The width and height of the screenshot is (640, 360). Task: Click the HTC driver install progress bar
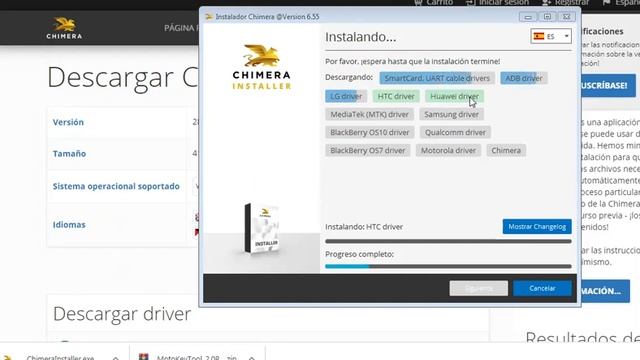[448, 241]
